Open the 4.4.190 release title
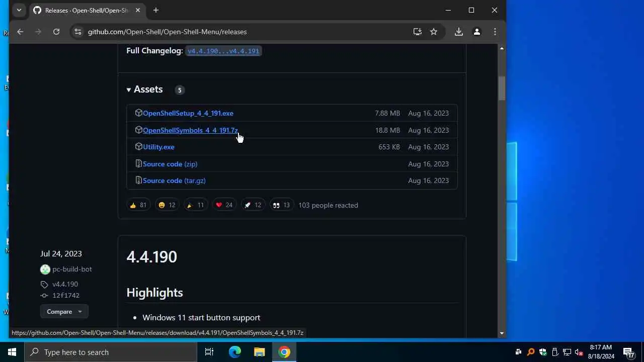 click(151, 257)
